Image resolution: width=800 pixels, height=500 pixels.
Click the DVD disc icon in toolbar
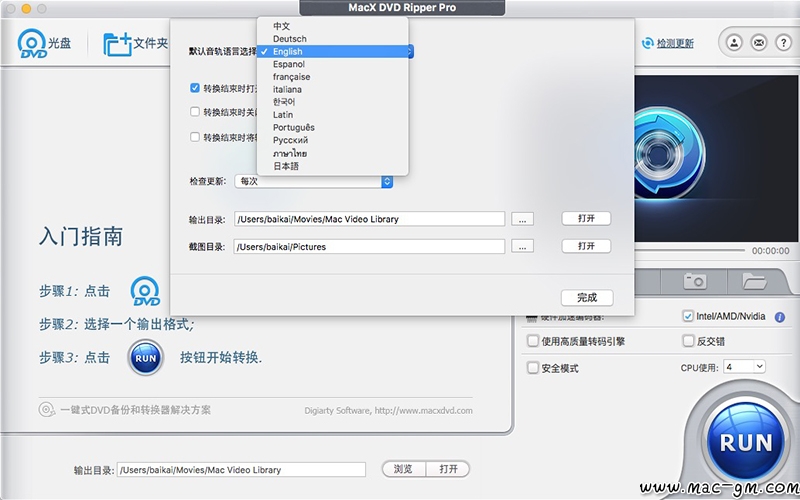point(32,43)
